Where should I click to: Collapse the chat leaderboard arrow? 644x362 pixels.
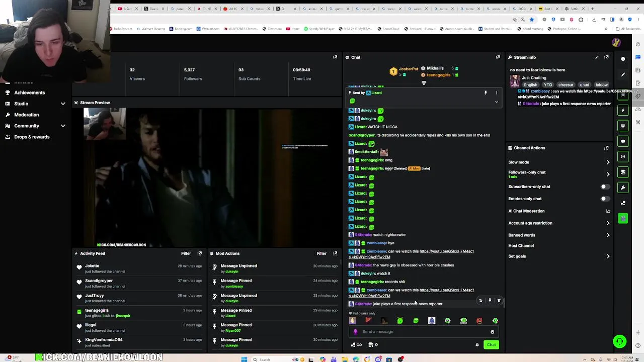pyautogui.click(x=424, y=83)
